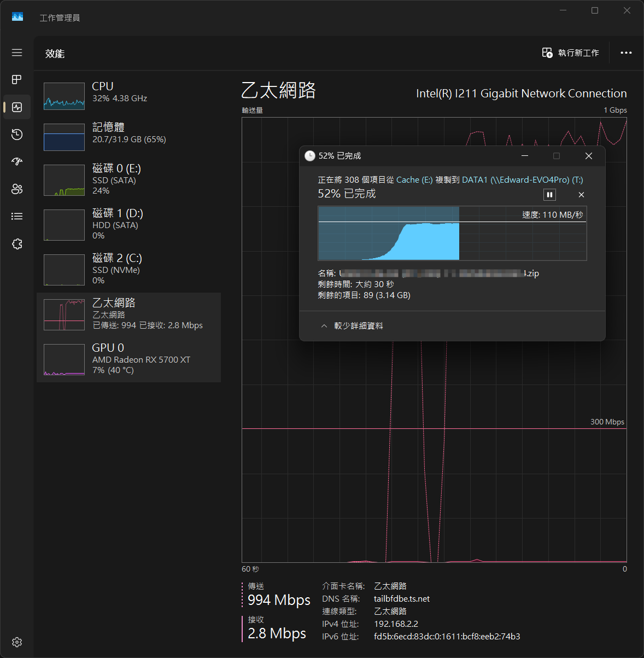Open the Startup apps icon in sidebar
Image resolution: width=644 pixels, height=658 pixels.
(x=17, y=161)
